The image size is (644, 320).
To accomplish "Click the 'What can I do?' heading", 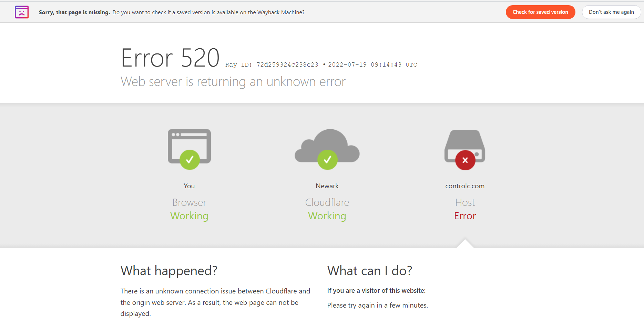I will point(369,271).
